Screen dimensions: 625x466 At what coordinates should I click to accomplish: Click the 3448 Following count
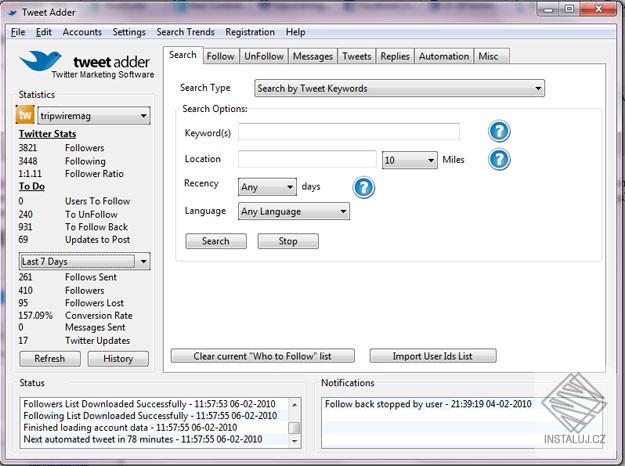(x=62, y=161)
